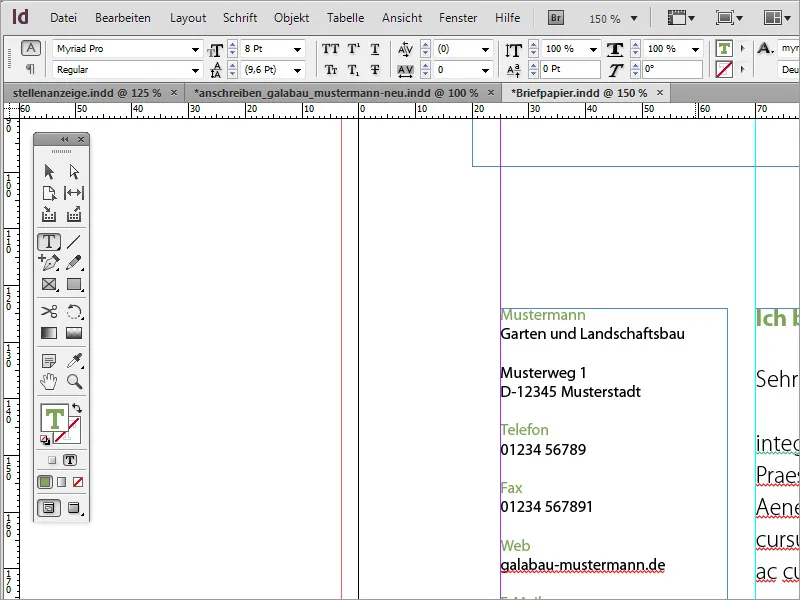
Task: Switch to Normal view mode in toolbox
Action: pyautogui.click(x=49, y=508)
